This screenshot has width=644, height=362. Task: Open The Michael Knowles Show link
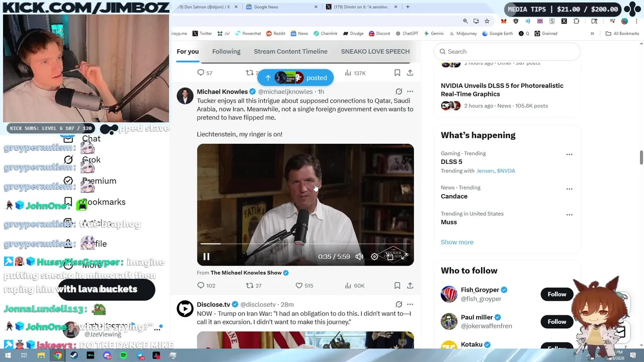pos(246,273)
